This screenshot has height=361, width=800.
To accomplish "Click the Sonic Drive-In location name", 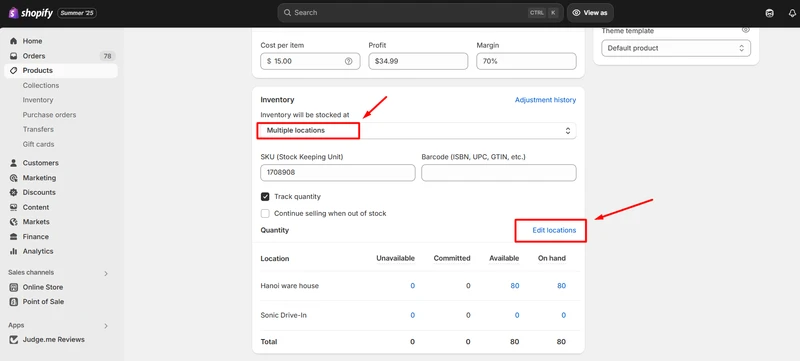I will 283,316.
